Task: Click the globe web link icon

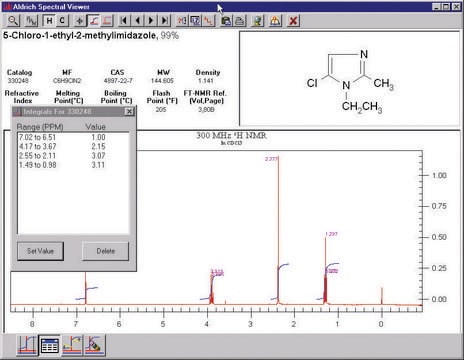Action: [257, 21]
